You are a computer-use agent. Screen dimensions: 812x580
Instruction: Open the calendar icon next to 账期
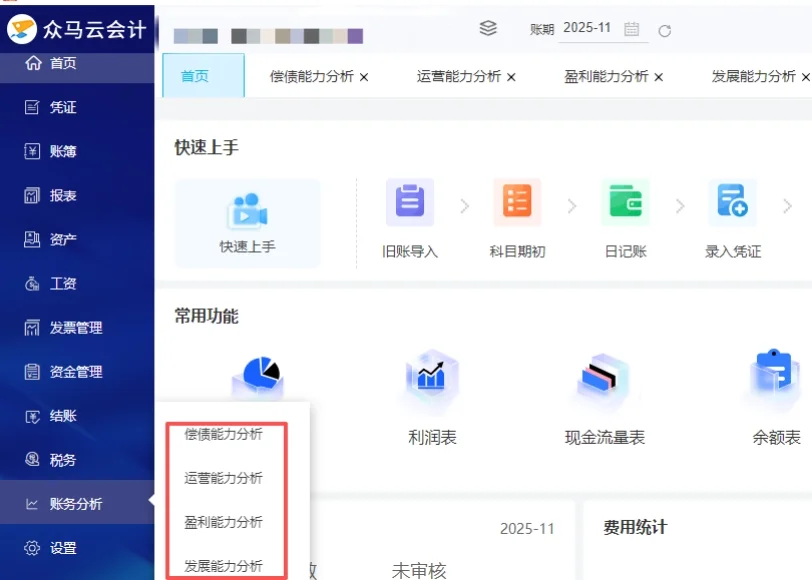point(631,29)
